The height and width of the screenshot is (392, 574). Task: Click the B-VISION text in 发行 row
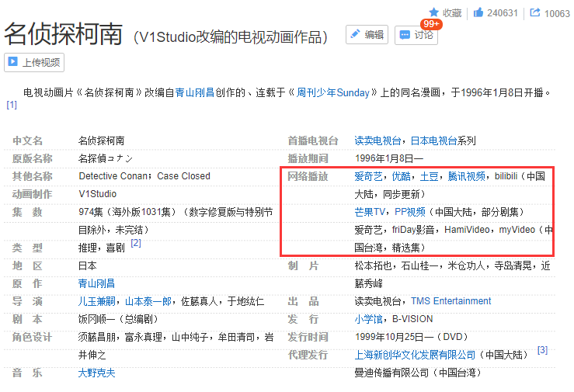(x=412, y=319)
